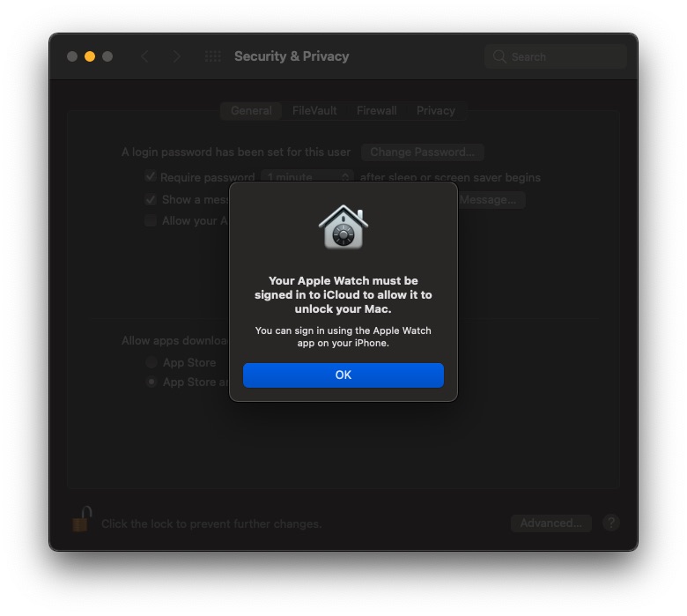The height and width of the screenshot is (616, 687).
Task: Go back with the left chevron
Action: pyautogui.click(x=145, y=56)
